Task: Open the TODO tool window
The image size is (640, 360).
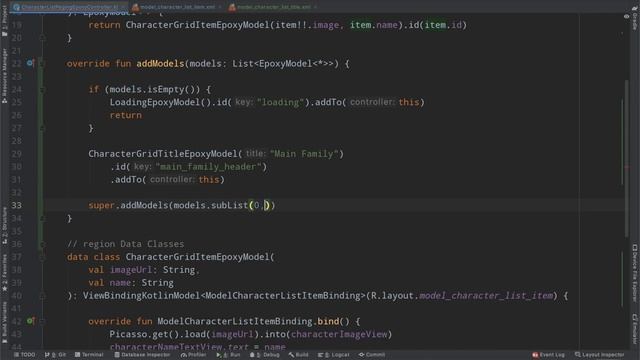Action: [24, 355]
